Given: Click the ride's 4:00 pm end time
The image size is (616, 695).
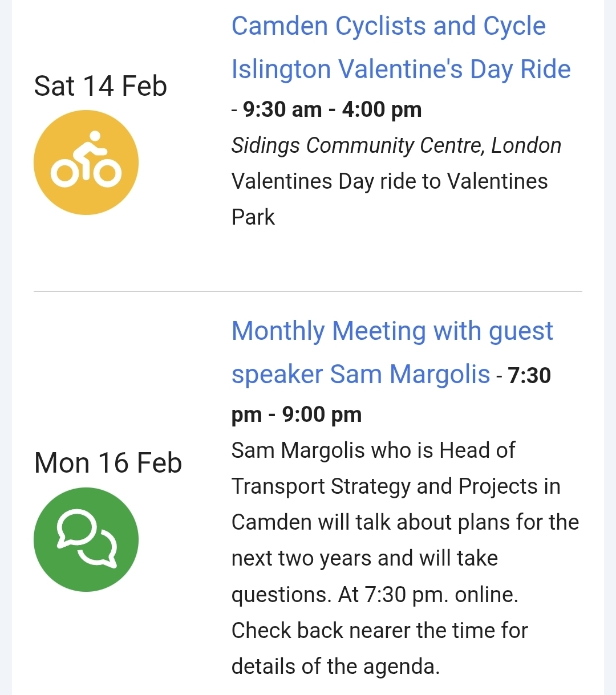Looking at the screenshot, I should 382,109.
